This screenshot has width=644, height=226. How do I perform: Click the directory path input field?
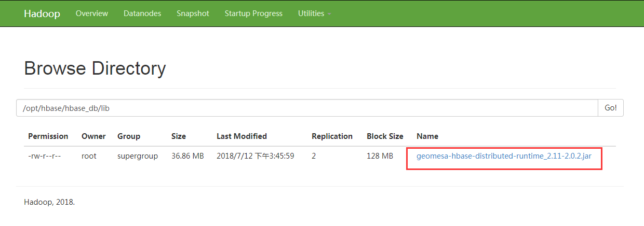pos(306,108)
